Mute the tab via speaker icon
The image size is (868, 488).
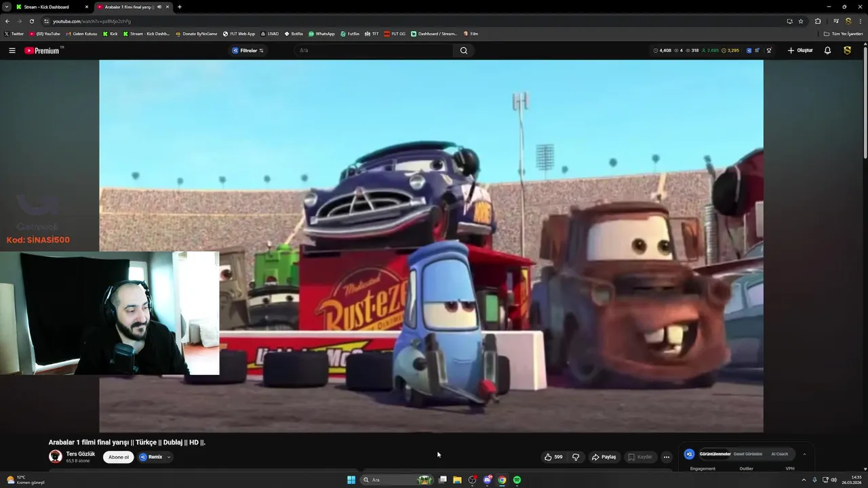pos(159,7)
